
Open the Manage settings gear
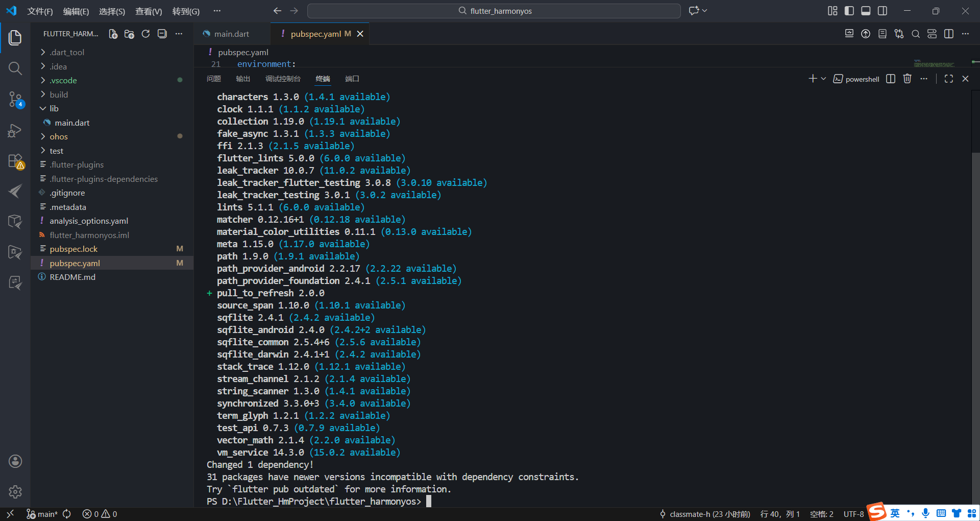pos(15,492)
